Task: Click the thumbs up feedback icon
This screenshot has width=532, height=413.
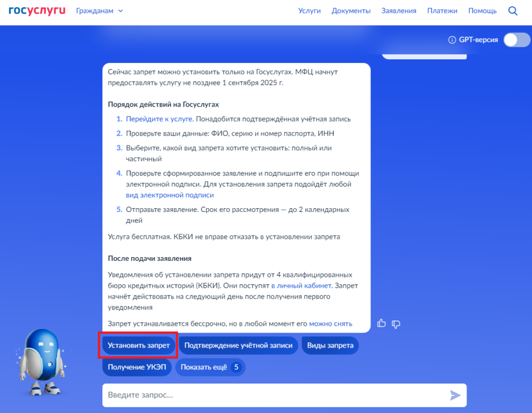Action: coord(382,324)
